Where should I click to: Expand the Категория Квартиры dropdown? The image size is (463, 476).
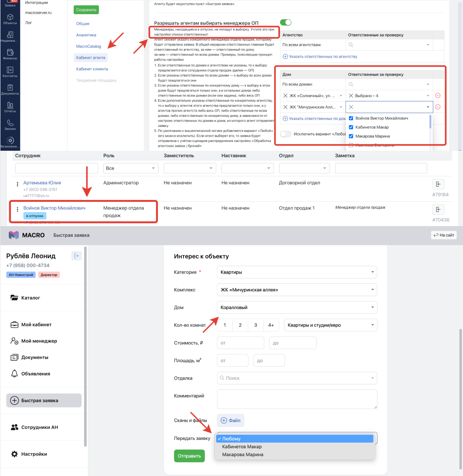click(x=297, y=272)
